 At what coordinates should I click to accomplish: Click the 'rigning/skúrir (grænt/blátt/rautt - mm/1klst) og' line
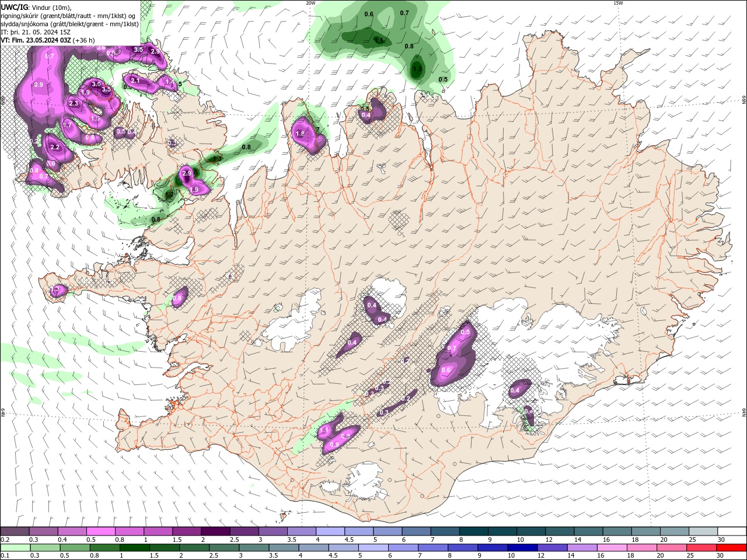(x=68, y=15)
